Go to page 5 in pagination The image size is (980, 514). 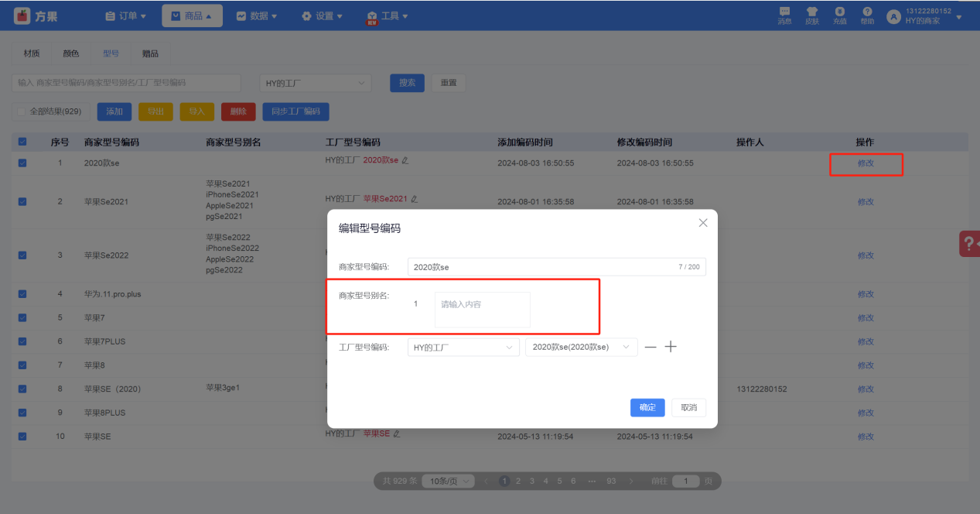pos(559,481)
